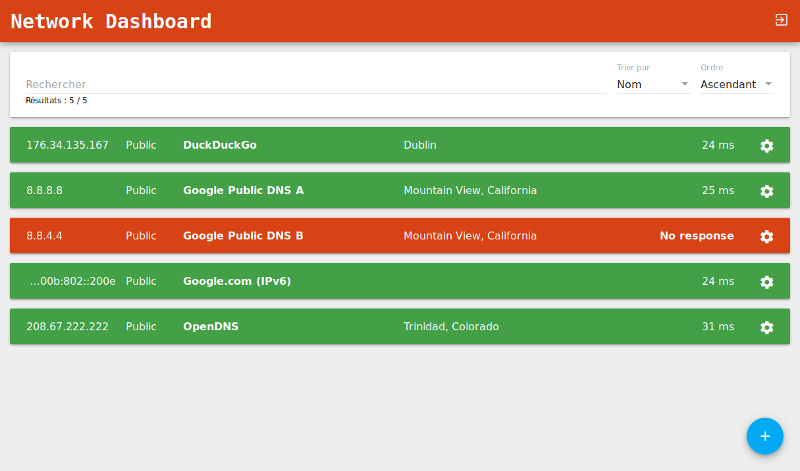Open the Ordre Ascendant dropdown

tap(737, 84)
